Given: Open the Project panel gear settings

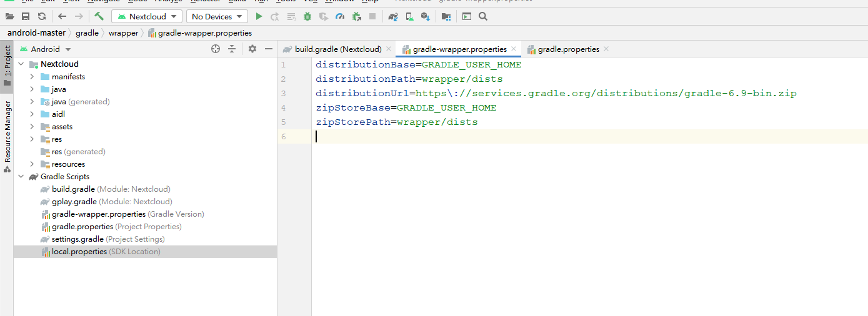Looking at the screenshot, I should [252, 49].
